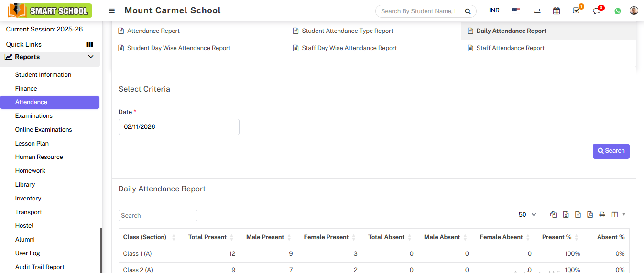Image resolution: width=644 pixels, height=273 pixels.
Task: Export table to PDF icon
Action: (x=590, y=215)
